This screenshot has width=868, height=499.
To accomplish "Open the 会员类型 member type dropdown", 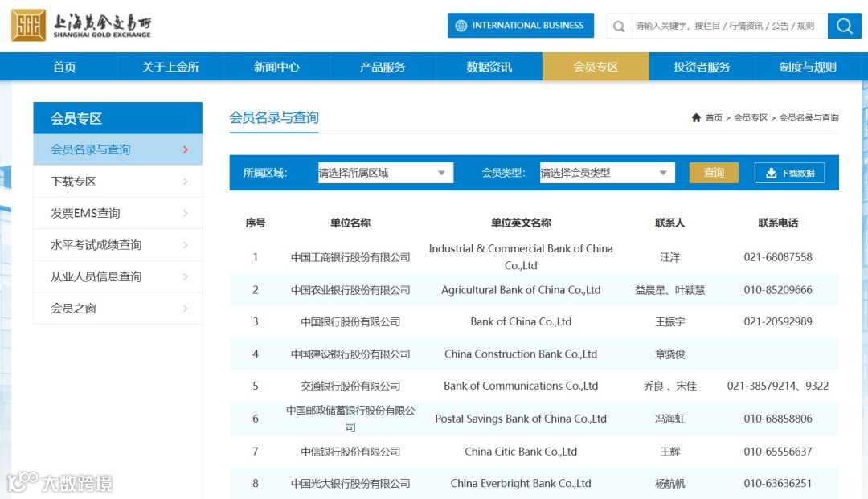I will coord(608,173).
